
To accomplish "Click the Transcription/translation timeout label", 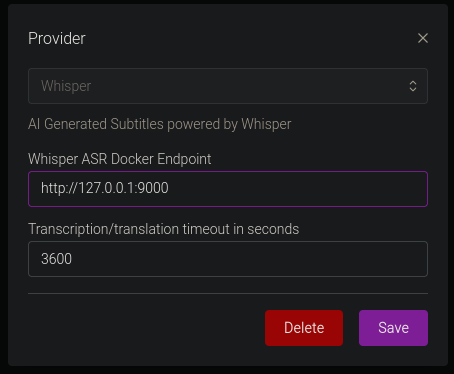I will pos(164,229).
